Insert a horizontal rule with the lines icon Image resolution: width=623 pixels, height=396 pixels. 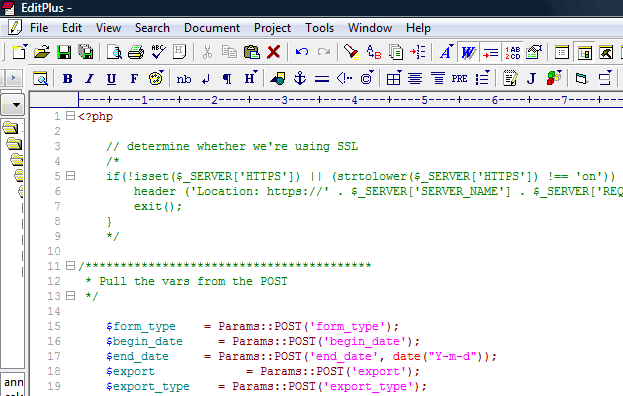point(322,79)
